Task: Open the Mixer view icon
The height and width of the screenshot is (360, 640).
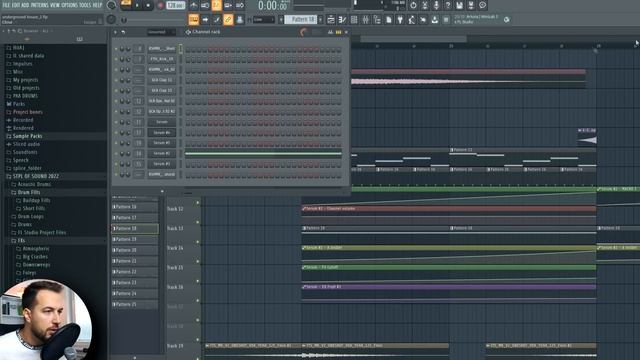Action: coord(365,19)
